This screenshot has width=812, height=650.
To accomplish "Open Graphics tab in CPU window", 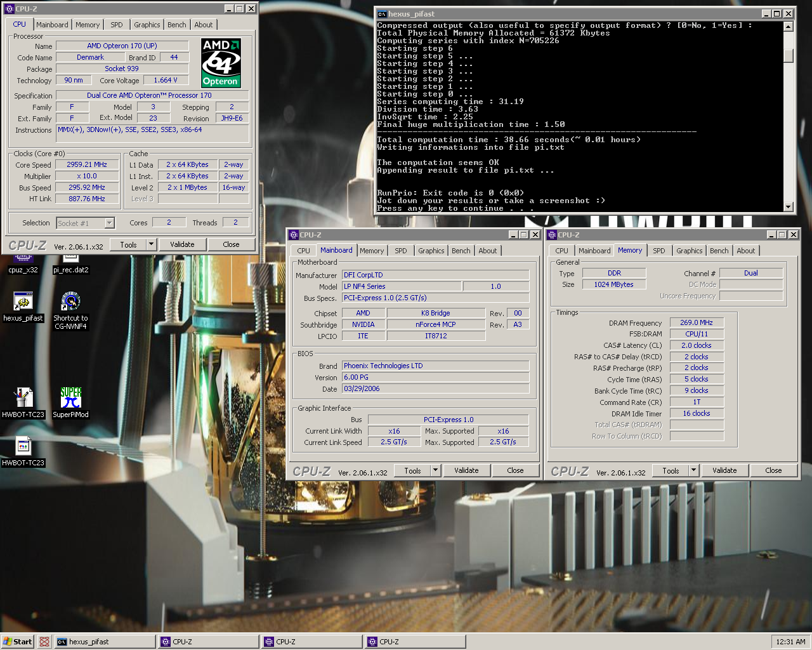I will 147,25.
